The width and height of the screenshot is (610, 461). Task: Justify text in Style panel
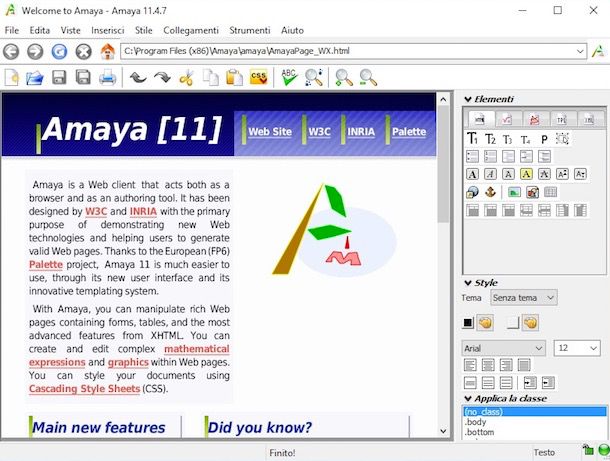(x=524, y=365)
